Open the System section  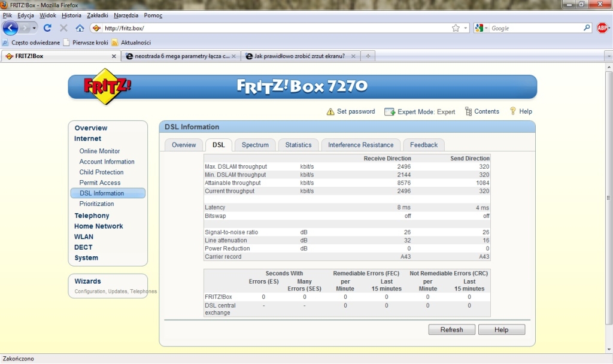tap(86, 257)
